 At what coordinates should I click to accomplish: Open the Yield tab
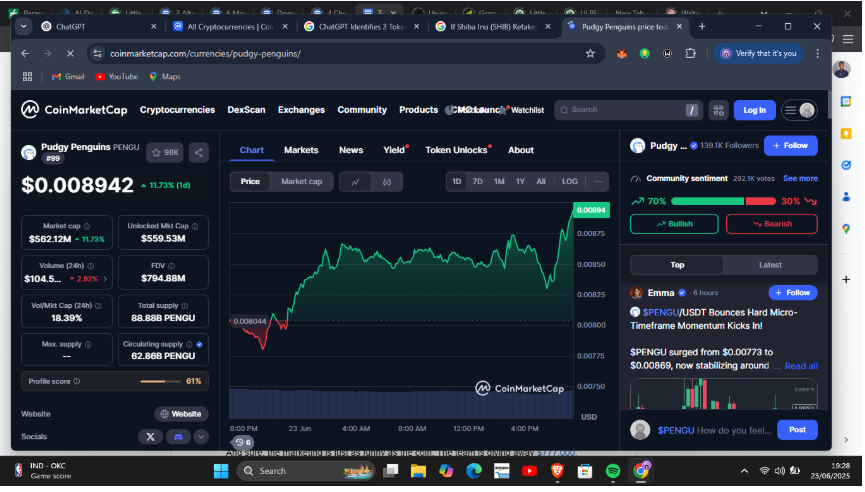394,150
